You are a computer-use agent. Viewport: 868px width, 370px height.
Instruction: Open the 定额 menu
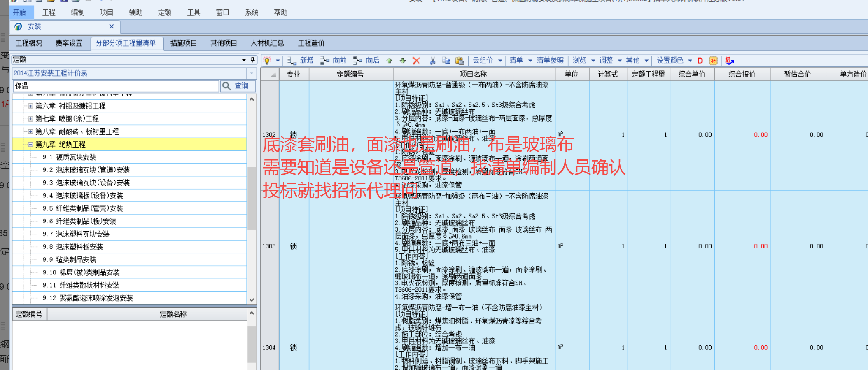point(165,12)
